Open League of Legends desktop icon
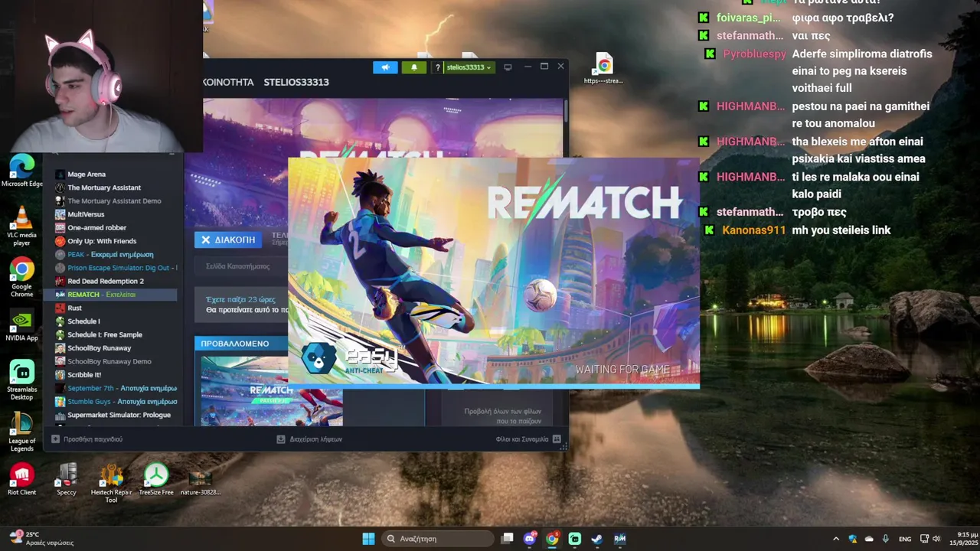The image size is (980, 551). point(21,432)
